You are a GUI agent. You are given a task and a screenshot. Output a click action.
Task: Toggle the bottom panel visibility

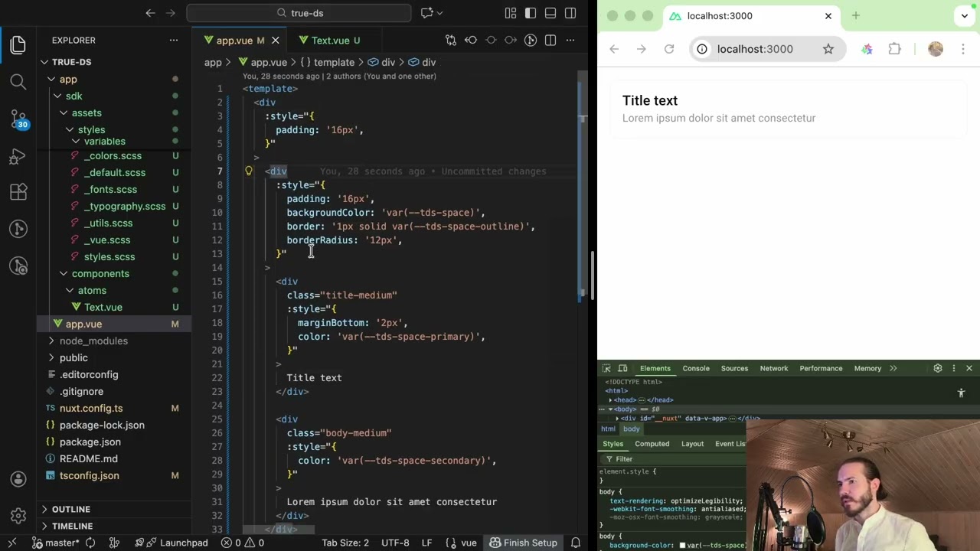(x=550, y=13)
